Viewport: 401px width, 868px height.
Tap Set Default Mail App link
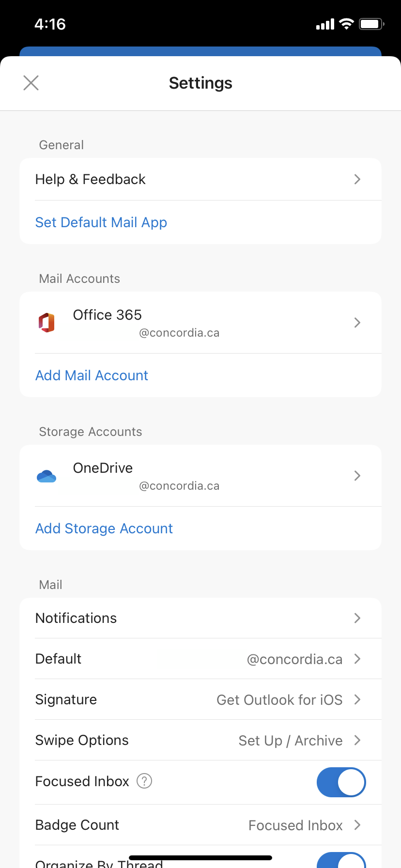point(101,222)
